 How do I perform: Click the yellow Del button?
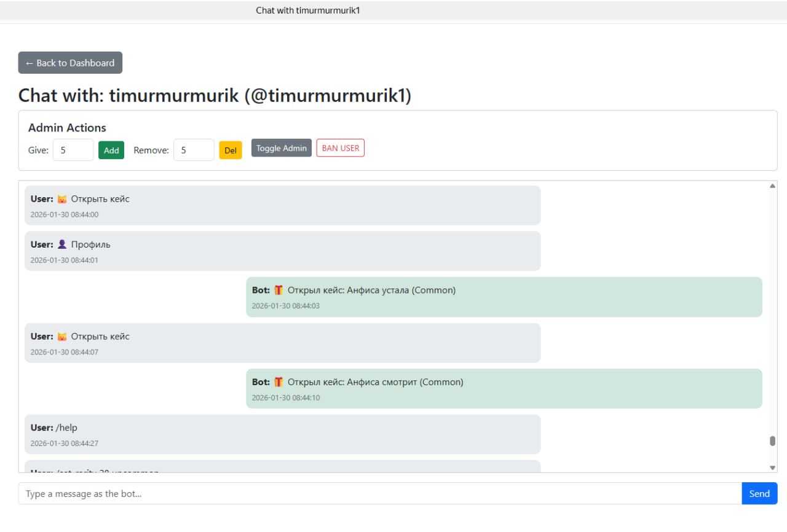[x=231, y=150]
